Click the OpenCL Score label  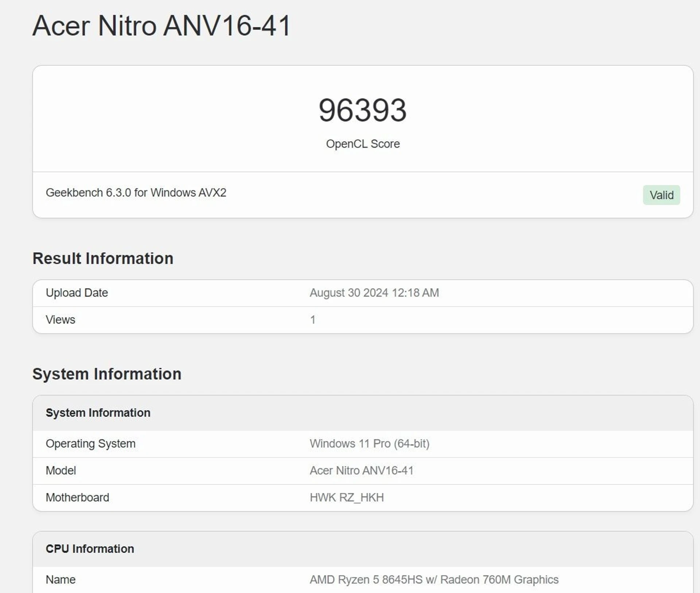click(363, 144)
